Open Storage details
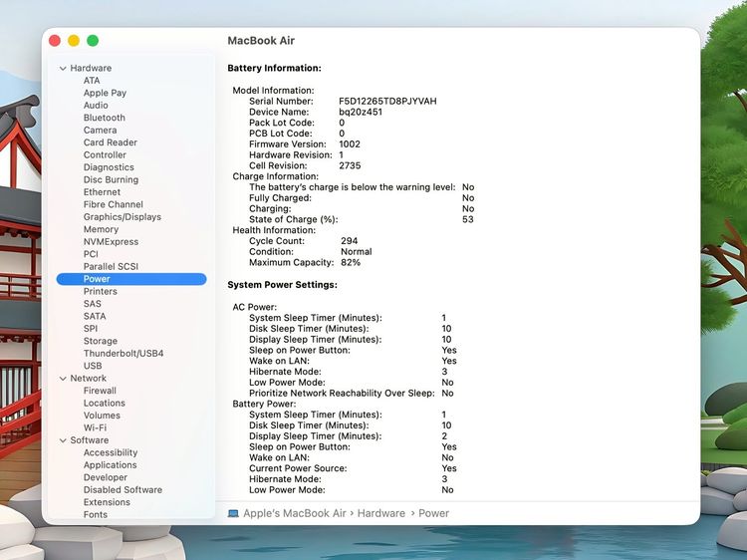 tap(100, 341)
